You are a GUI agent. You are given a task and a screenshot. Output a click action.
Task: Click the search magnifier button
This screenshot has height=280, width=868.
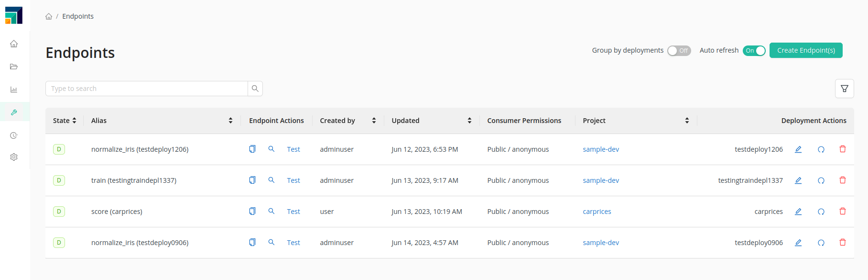tap(255, 89)
